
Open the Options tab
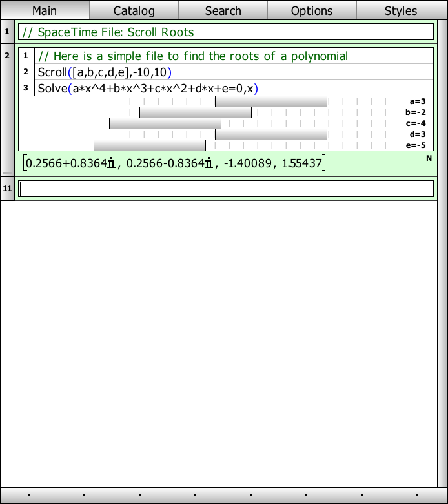point(312,10)
